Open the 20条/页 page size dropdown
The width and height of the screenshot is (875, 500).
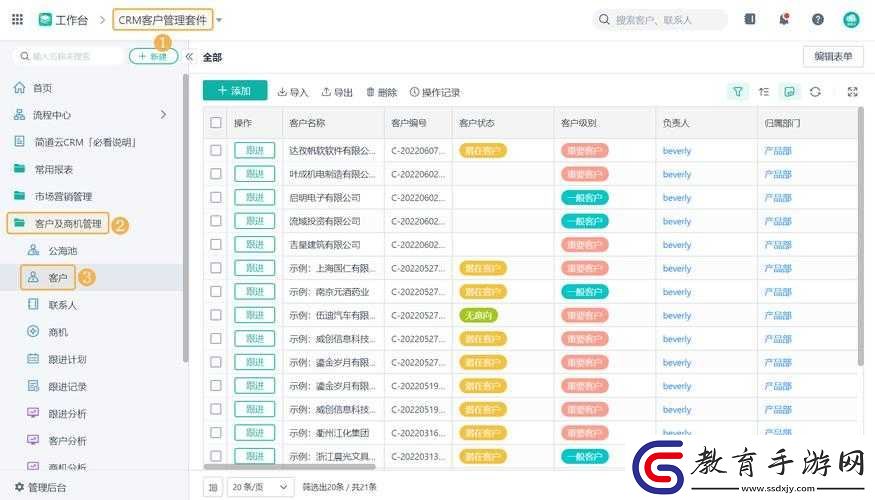point(259,487)
